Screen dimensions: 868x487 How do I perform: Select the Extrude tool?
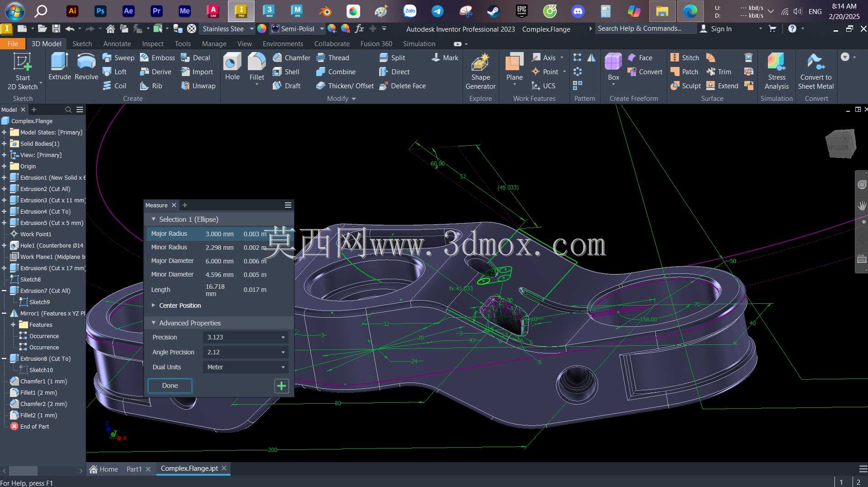(60, 67)
